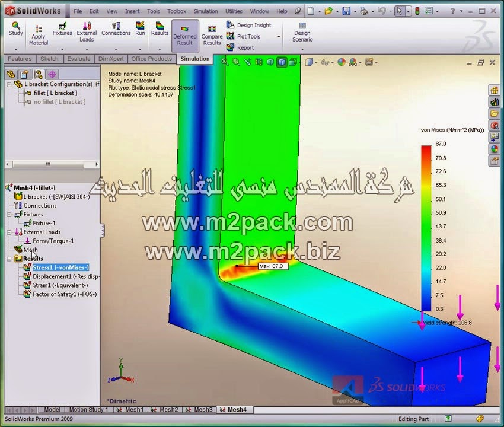Open dropdown under Study button

16,49
